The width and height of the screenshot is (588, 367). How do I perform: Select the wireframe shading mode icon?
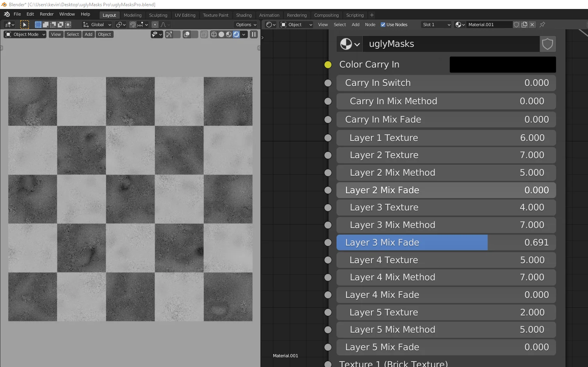[x=214, y=34]
